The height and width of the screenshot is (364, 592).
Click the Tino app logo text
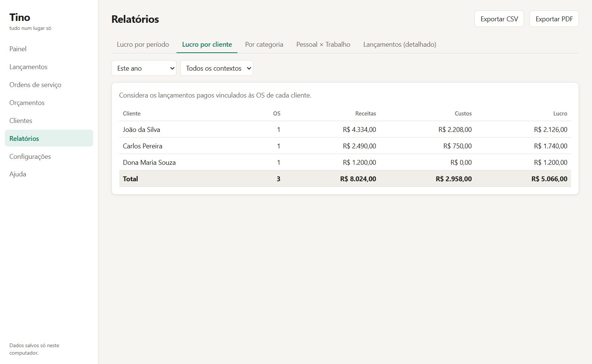click(20, 17)
